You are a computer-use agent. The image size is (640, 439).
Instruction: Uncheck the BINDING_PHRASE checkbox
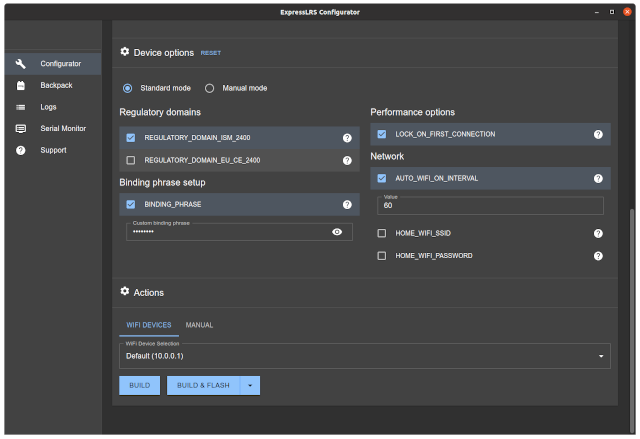131,204
